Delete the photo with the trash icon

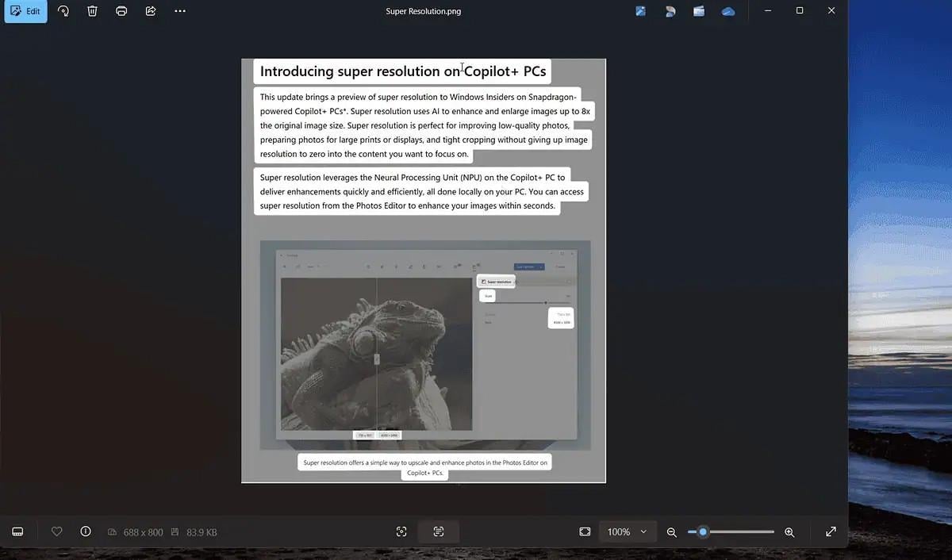(92, 12)
